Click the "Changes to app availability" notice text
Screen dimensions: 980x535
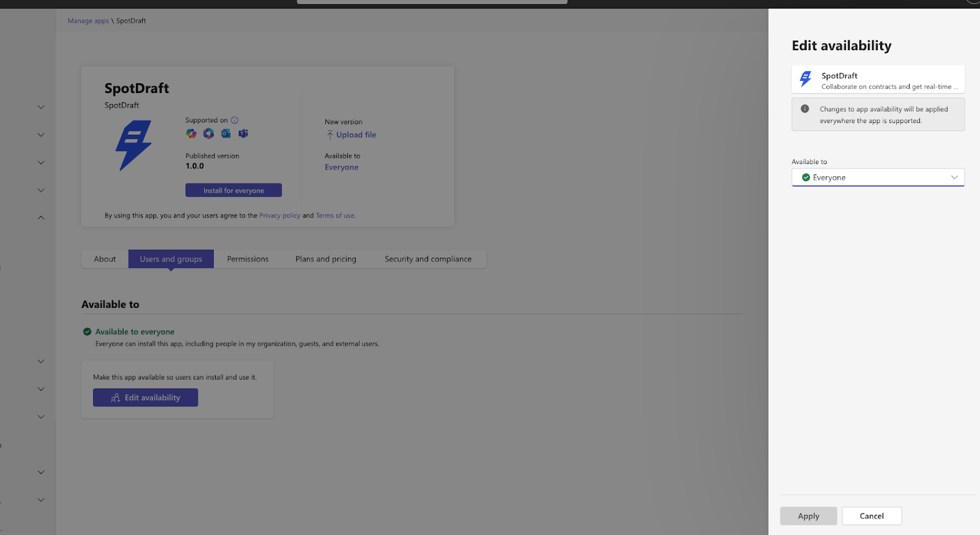884,115
